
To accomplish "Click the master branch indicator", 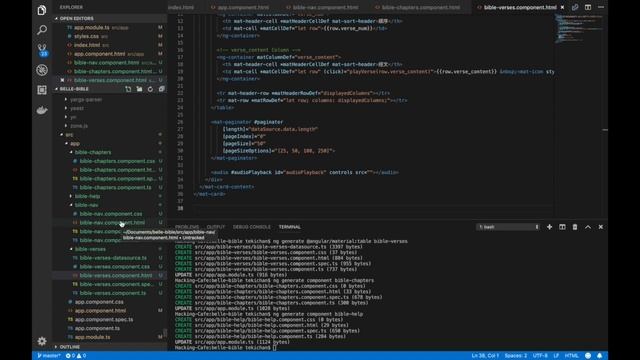I will coord(49,356).
